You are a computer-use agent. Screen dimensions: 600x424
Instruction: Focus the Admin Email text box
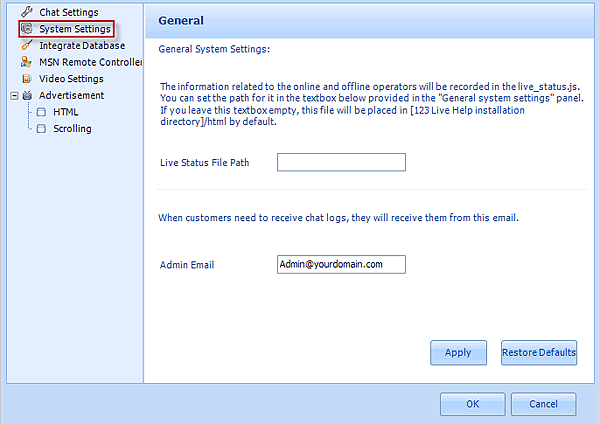[341, 264]
